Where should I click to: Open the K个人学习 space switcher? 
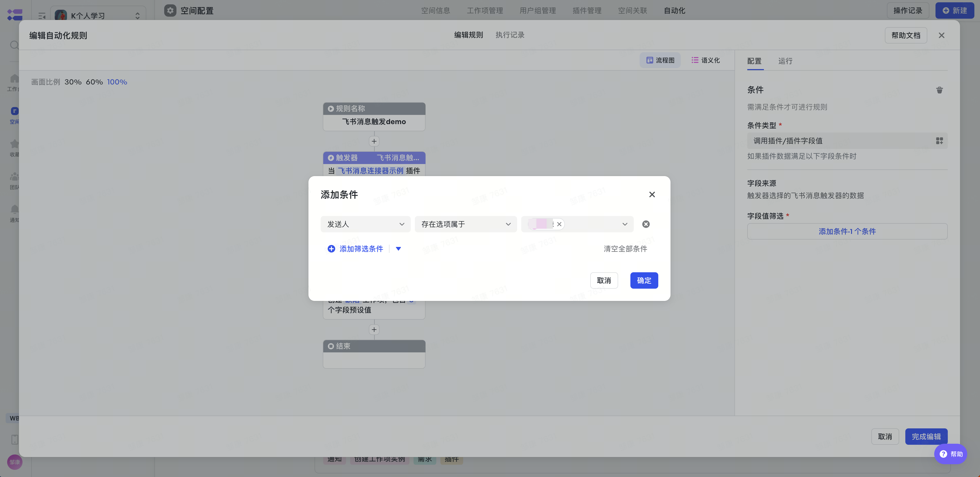pyautogui.click(x=98, y=15)
